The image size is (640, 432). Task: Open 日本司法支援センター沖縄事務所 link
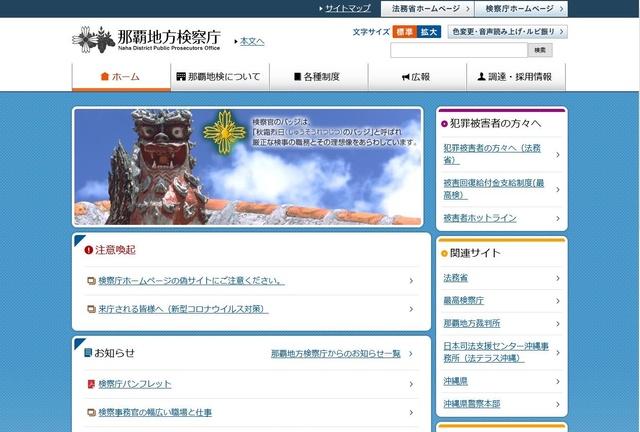point(496,352)
